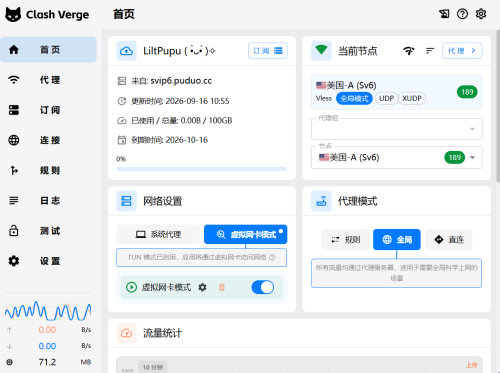Screen dimensions: 500x373
Task: Click the subscription usage progress bar
Action: click(x=202, y=169)
